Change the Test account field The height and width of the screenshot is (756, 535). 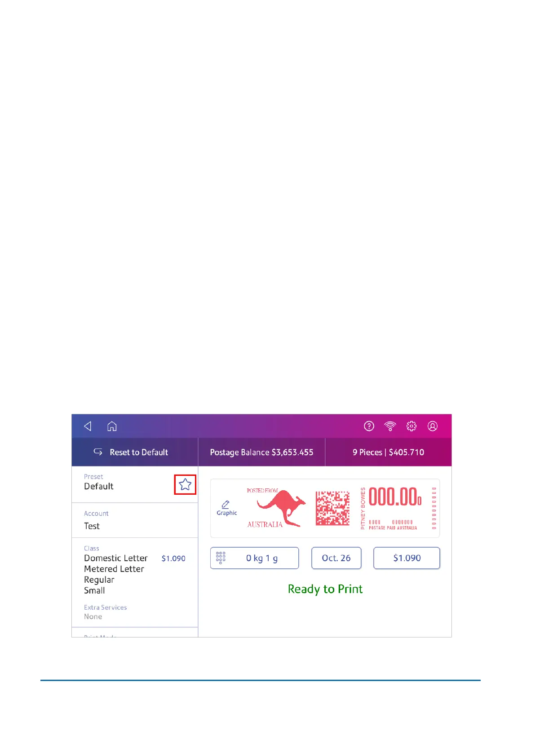coord(135,520)
